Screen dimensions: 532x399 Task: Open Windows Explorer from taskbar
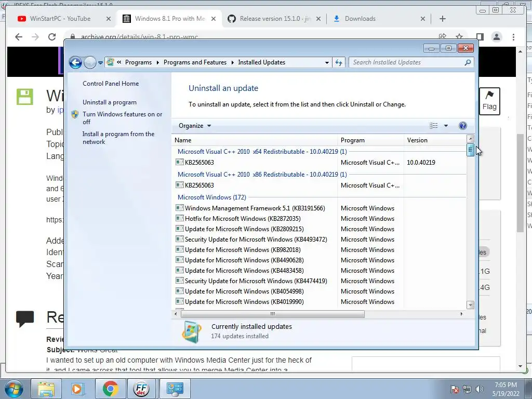(x=46, y=389)
